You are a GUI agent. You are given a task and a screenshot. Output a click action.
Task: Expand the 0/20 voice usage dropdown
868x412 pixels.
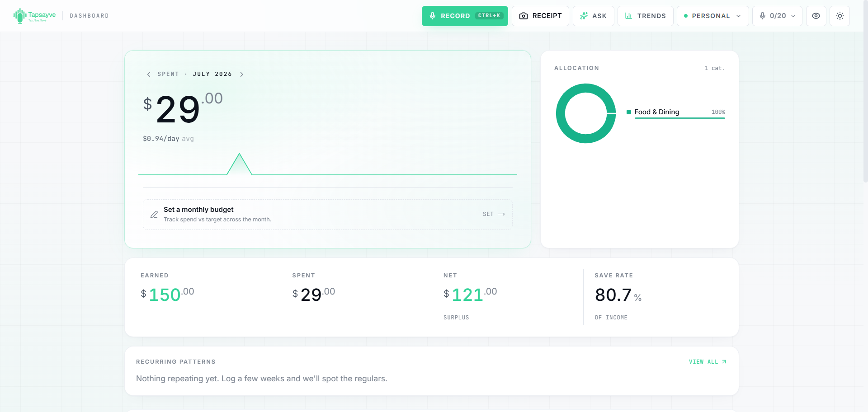click(x=777, y=16)
